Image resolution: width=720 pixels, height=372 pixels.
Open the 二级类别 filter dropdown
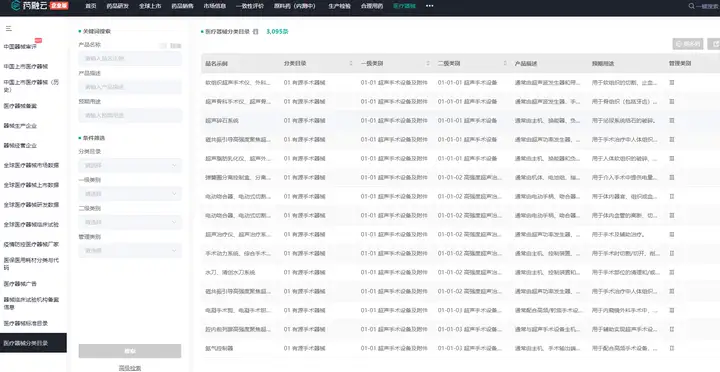130,222
